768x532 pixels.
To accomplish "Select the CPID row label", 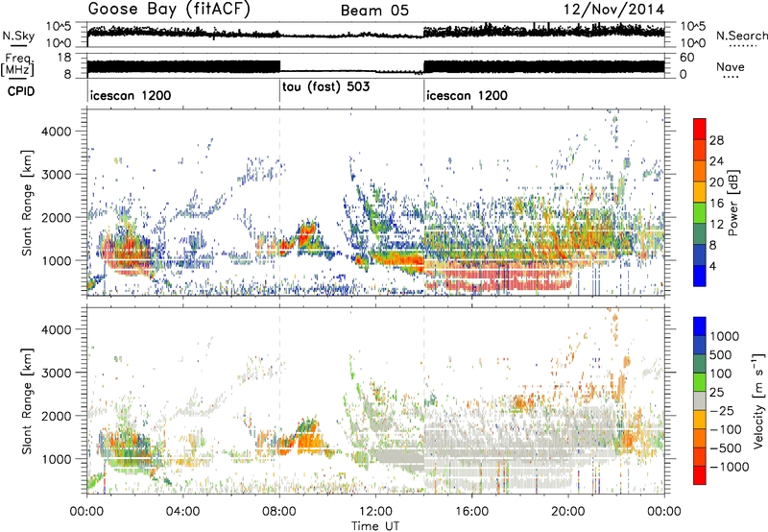I will tap(21, 91).
